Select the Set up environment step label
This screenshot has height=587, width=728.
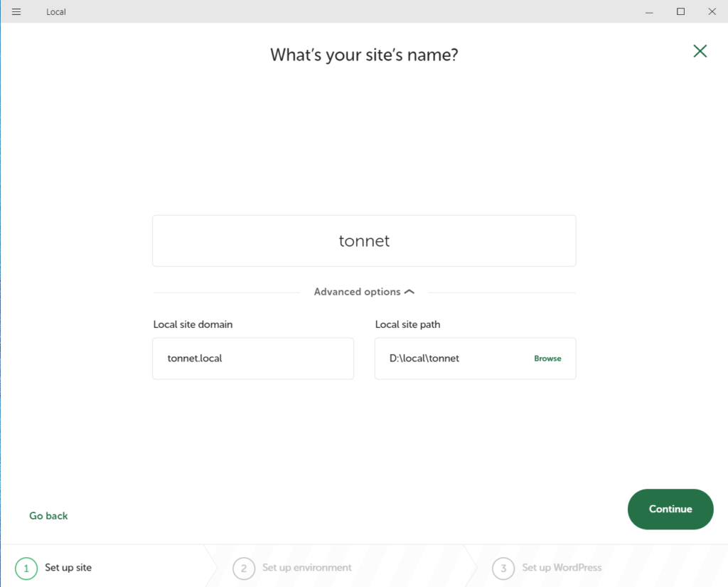pos(306,568)
